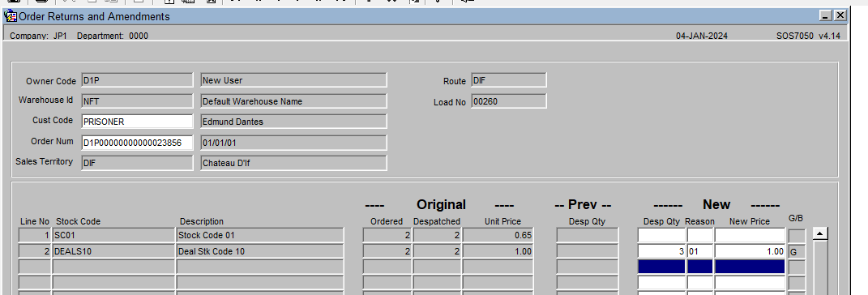Click the Deal Stk Code 10 description cell
Screen dimensions: 868x295
click(260, 251)
